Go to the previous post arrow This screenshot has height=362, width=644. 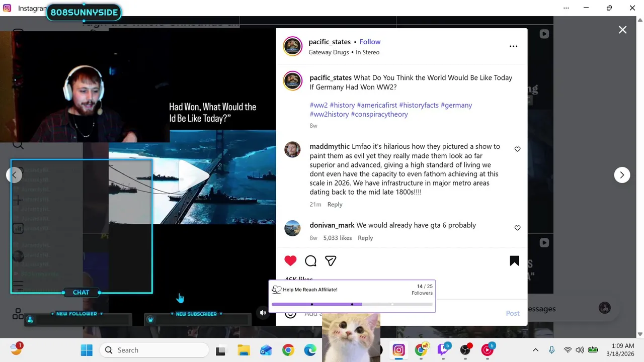(x=14, y=175)
